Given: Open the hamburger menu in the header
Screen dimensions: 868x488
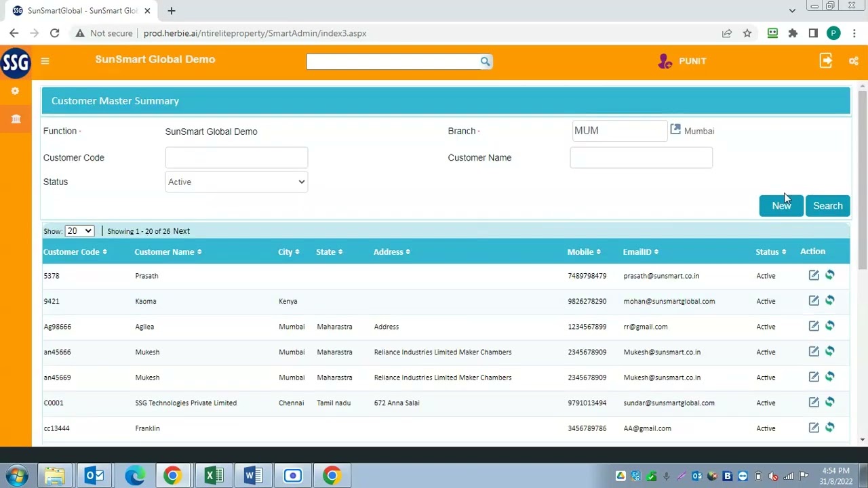Looking at the screenshot, I should [45, 61].
